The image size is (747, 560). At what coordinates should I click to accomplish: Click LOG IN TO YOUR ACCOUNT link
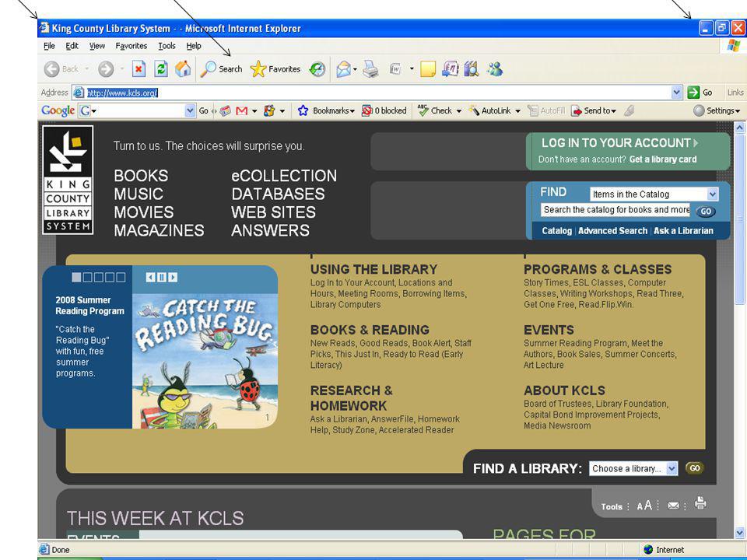pos(620,143)
